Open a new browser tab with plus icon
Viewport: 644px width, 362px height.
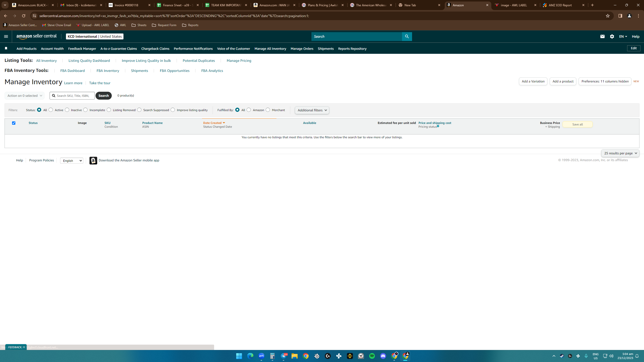(592, 5)
